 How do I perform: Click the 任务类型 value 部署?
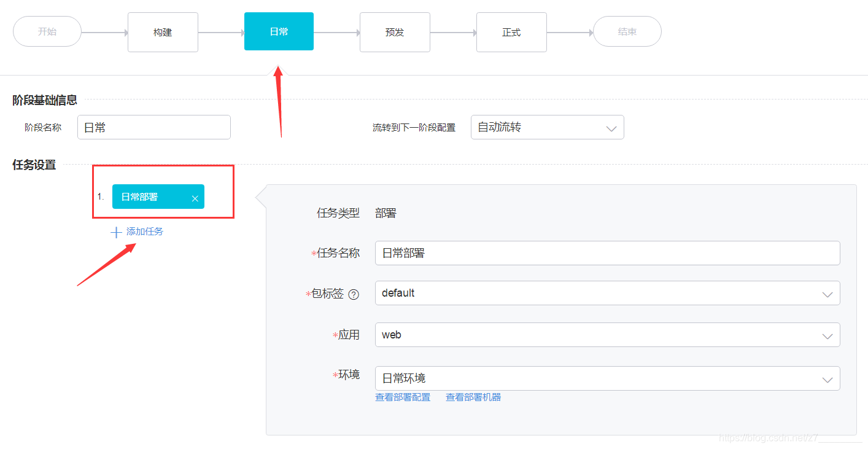[x=386, y=213]
